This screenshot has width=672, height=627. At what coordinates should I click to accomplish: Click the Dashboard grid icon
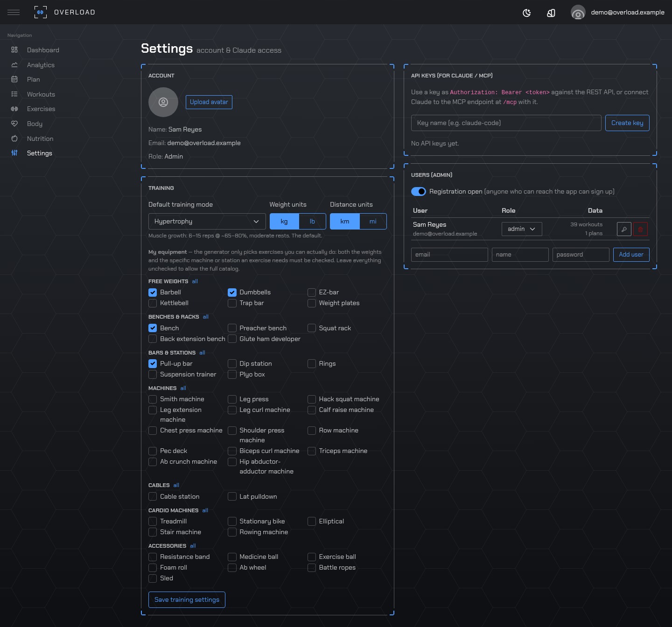[x=14, y=50]
